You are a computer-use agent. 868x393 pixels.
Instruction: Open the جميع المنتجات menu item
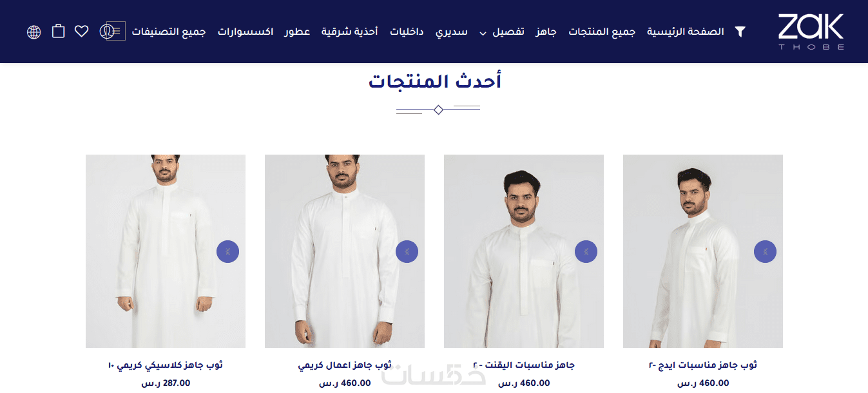click(x=602, y=32)
